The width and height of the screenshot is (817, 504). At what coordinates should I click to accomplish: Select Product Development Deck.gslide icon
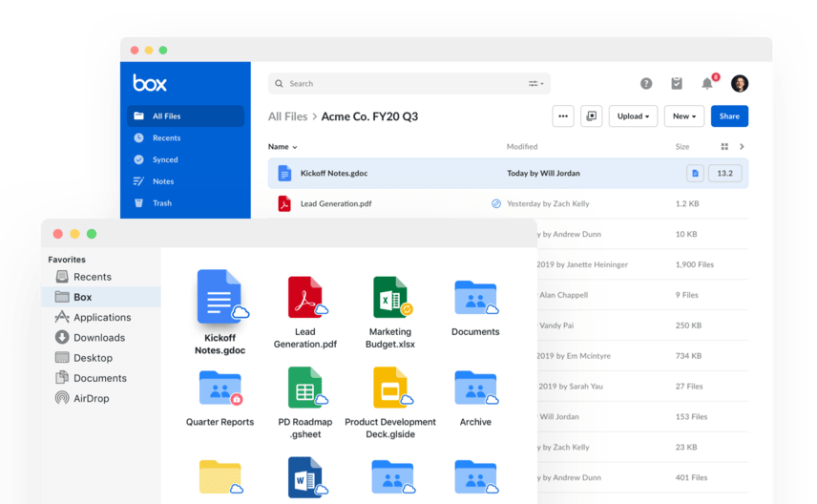392,388
